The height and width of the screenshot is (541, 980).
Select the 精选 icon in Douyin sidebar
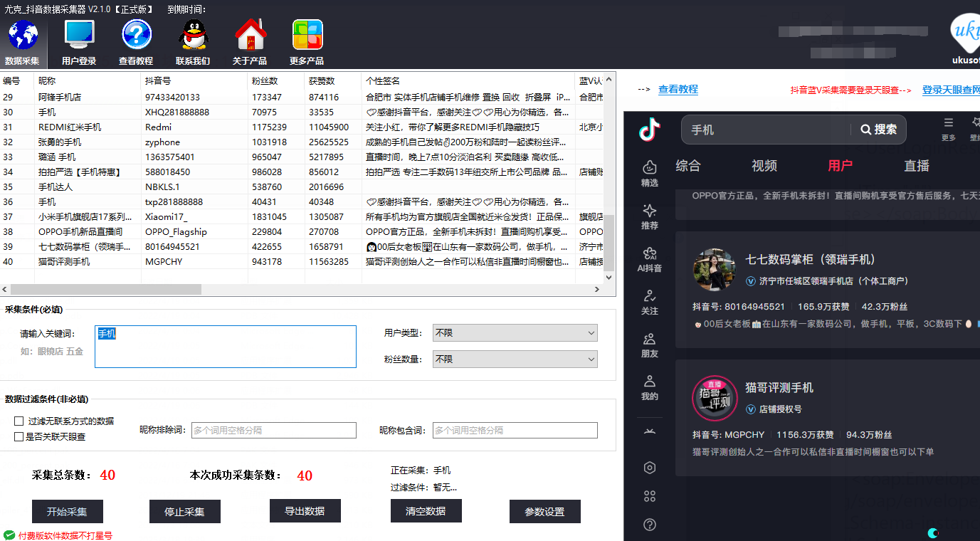[x=648, y=173]
